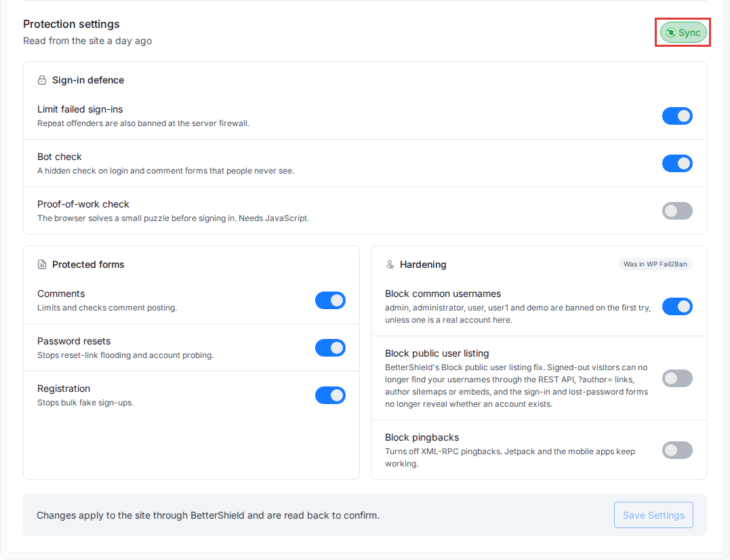
Task: Click 'Limits and checks comment posting' text
Action: (x=107, y=308)
